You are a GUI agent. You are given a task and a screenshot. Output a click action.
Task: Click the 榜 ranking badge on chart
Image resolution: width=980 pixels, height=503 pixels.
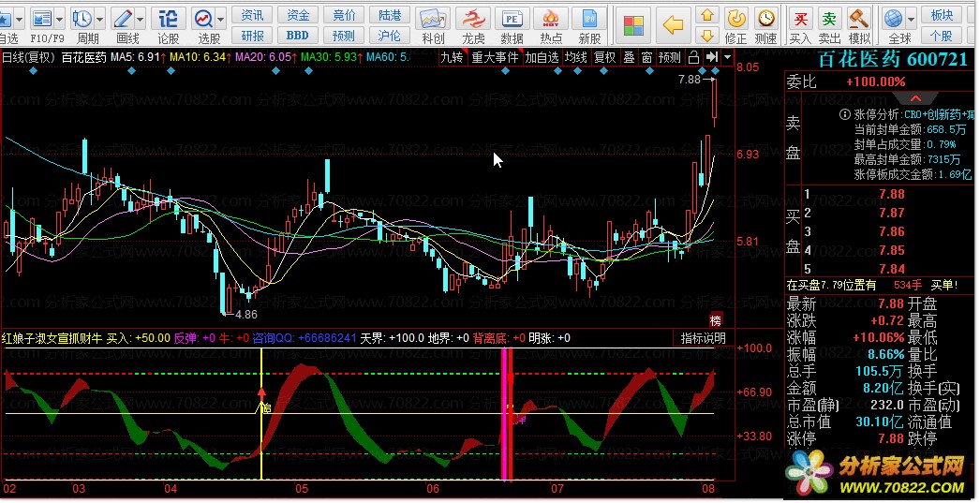[x=716, y=320]
